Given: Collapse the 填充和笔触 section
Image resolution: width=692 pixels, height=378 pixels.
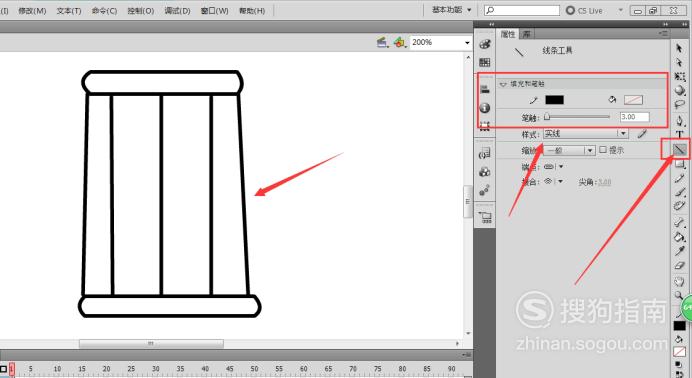Looking at the screenshot, I should pos(503,84).
